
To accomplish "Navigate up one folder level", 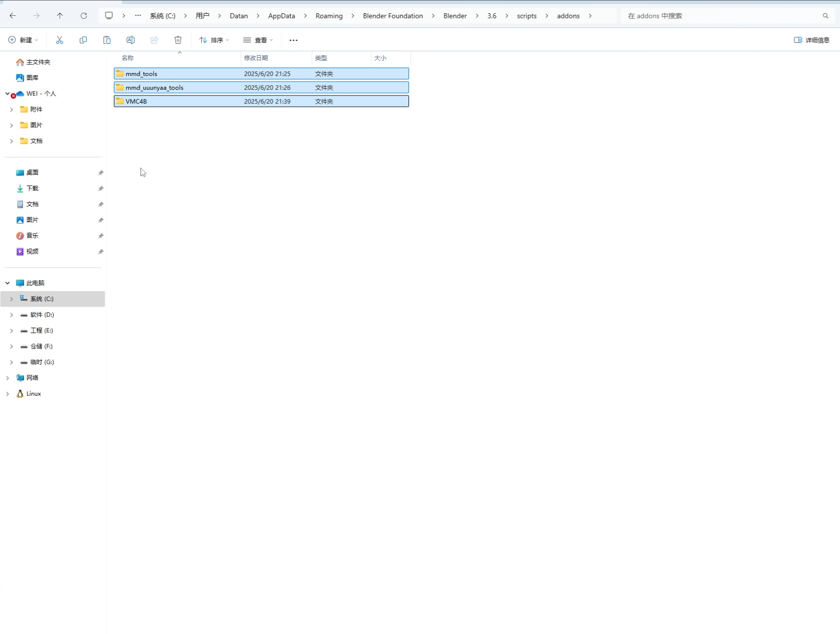I will (60, 16).
